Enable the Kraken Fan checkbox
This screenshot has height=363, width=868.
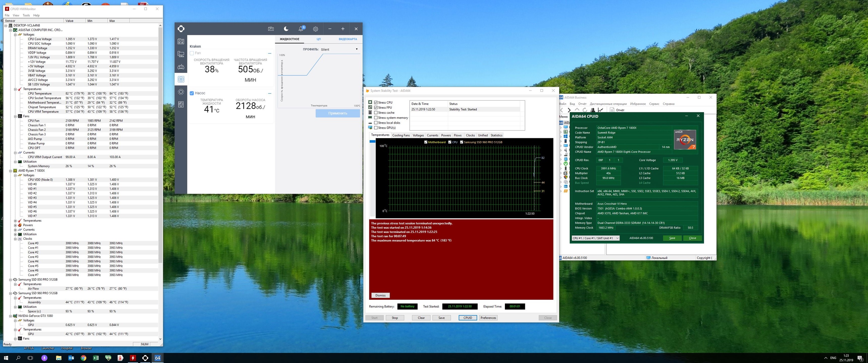(x=192, y=53)
